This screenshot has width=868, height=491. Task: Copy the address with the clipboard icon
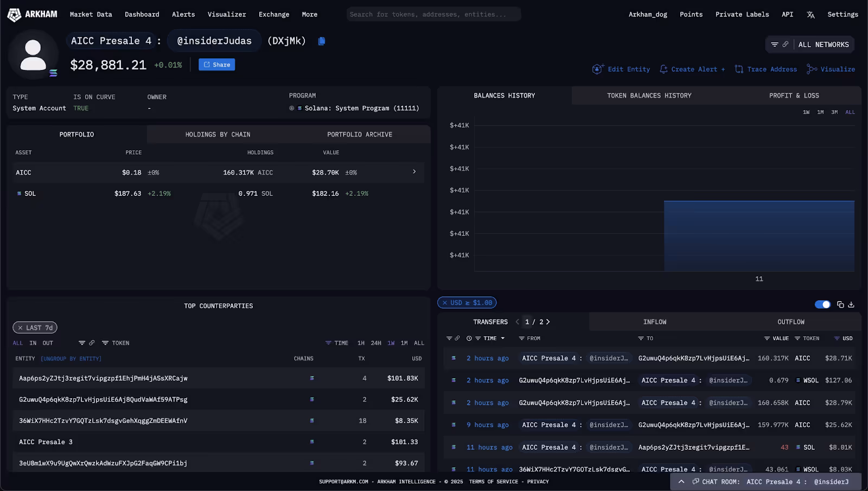(322, 41)
